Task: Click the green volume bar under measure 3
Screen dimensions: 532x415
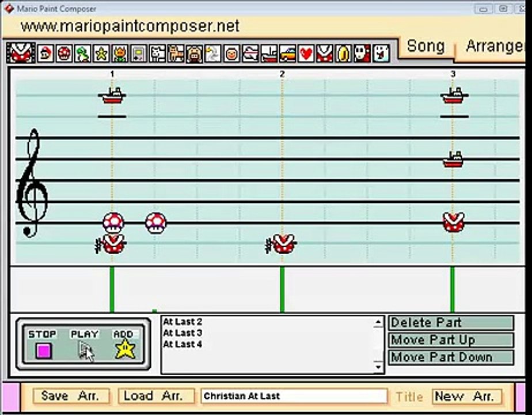Action: [x=453, y=289]
